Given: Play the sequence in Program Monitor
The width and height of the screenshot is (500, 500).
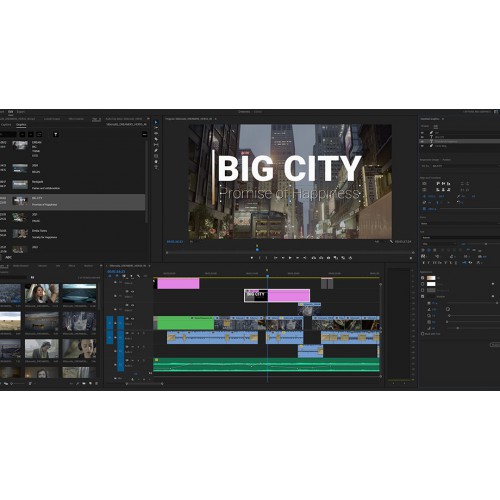Looking at the screenshot, I should point(290,258).
